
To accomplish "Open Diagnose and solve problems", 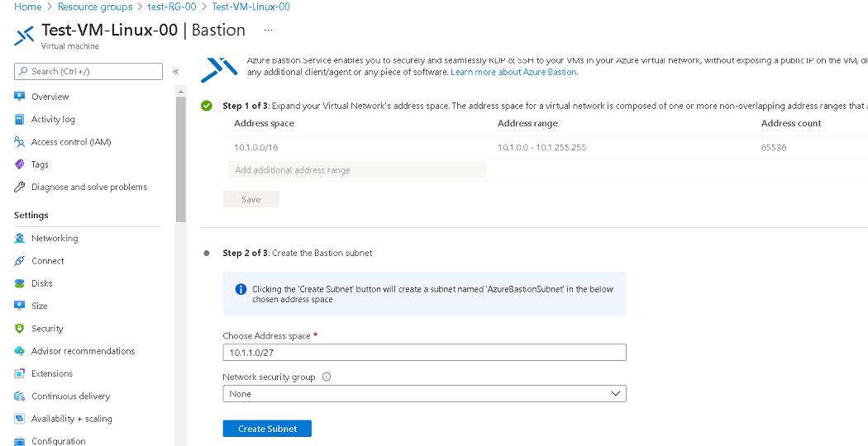I will coord(88,187).
